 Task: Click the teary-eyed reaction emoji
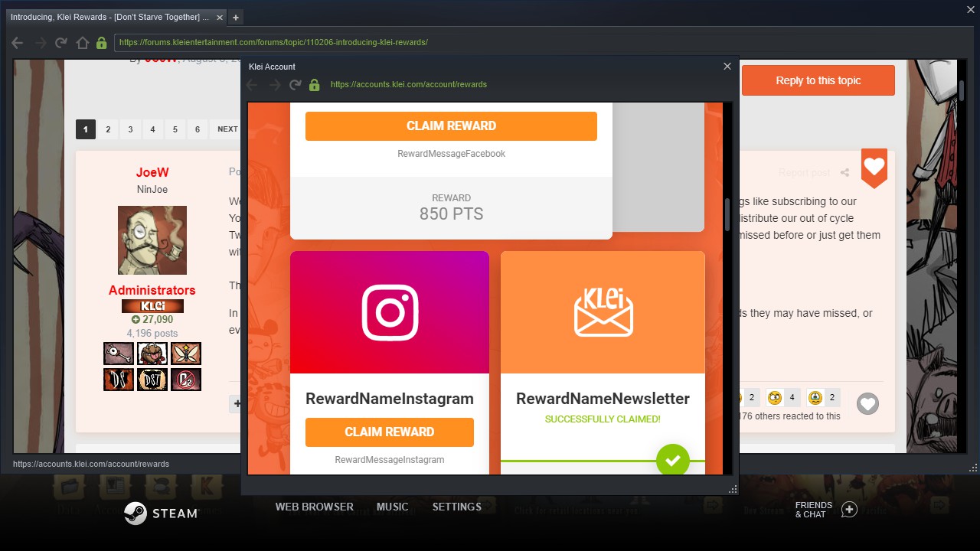(815, 397)
